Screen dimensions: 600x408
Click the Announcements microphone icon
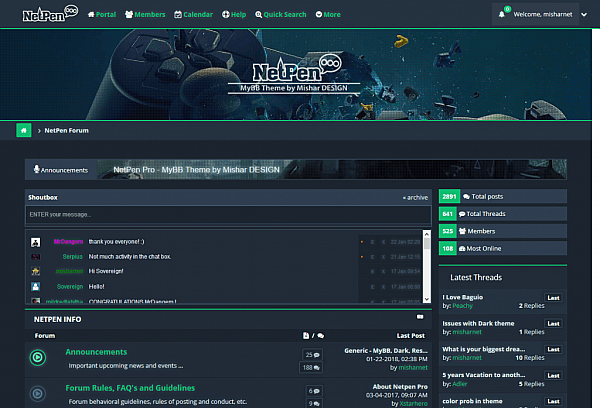tap(36, 169)
